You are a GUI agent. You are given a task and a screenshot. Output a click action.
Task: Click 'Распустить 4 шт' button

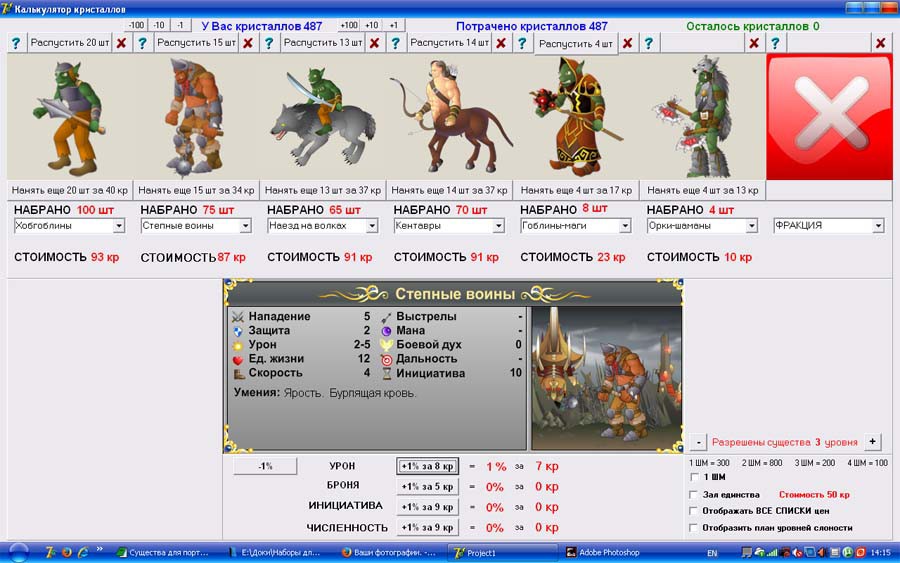click(x=576, y=44)
